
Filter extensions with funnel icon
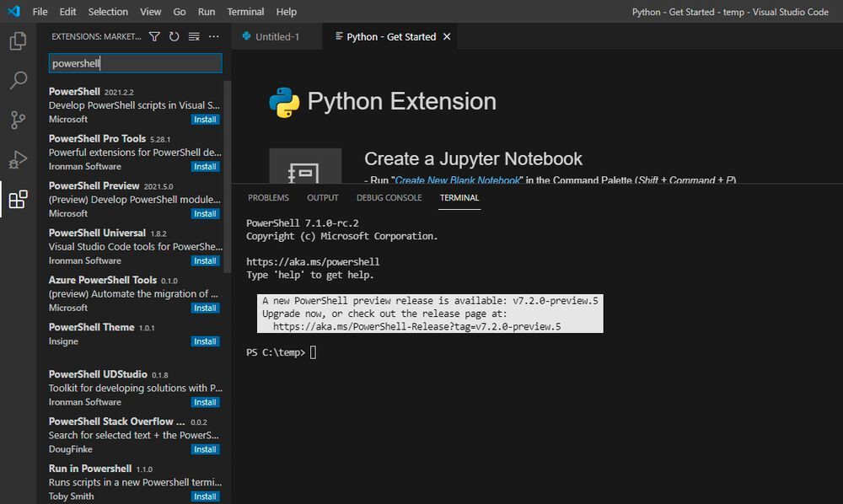154,36
